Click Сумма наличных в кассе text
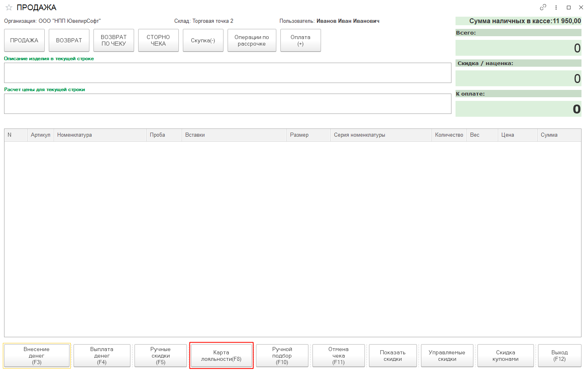The height and width of the screenshot is (371, 588). (525, 21)
